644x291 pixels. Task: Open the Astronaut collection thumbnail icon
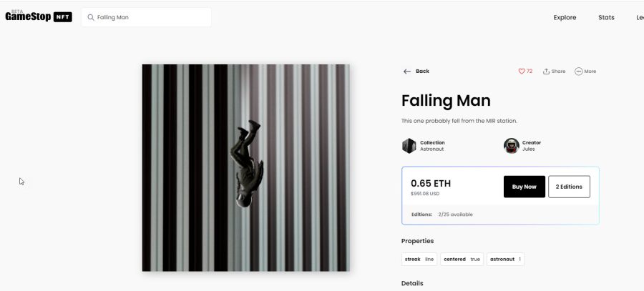[x=409, y=146]
